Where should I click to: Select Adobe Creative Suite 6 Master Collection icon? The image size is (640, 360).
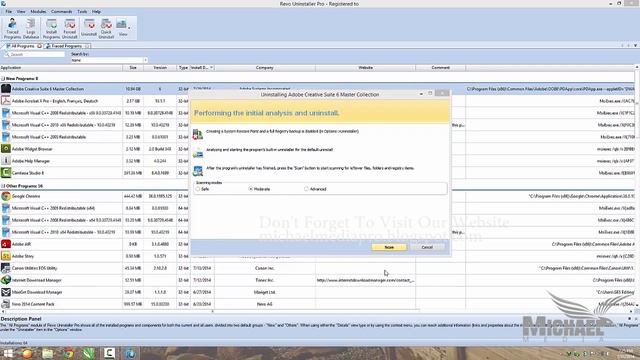point(6,89)
